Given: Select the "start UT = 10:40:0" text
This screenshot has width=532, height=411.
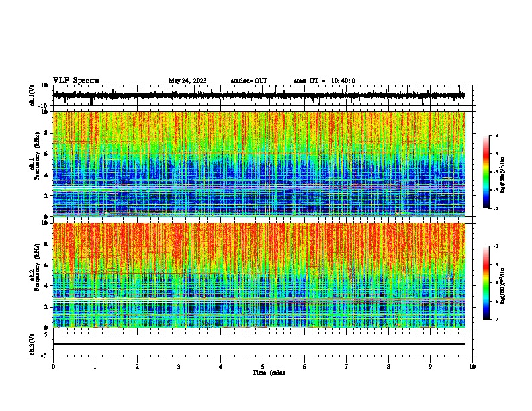Looking at the screenshot, I should [x=324, y=81].
